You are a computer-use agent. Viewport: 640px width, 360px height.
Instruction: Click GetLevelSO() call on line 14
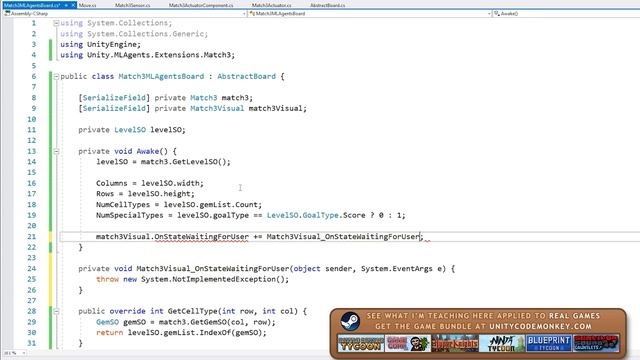(199, 162)
